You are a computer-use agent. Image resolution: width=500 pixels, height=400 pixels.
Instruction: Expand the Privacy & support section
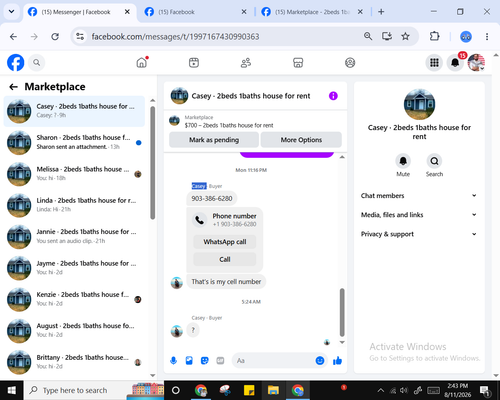tap(419, 234)
